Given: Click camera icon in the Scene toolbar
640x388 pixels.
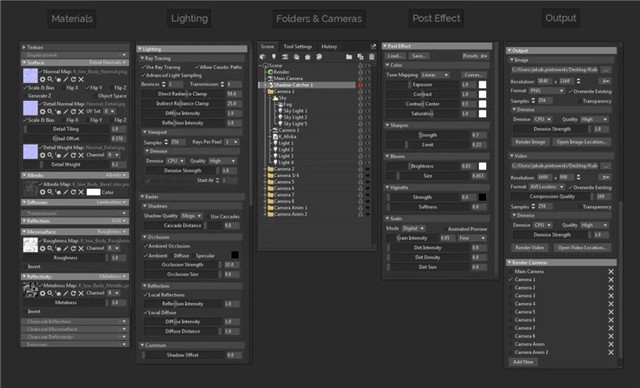Looking at the screenshot, I should point(285,57).
